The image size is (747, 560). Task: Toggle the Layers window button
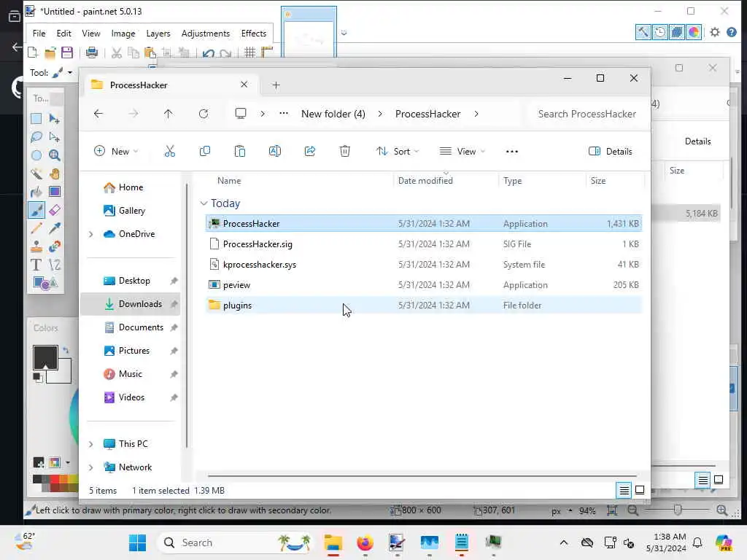click(676, 32)
